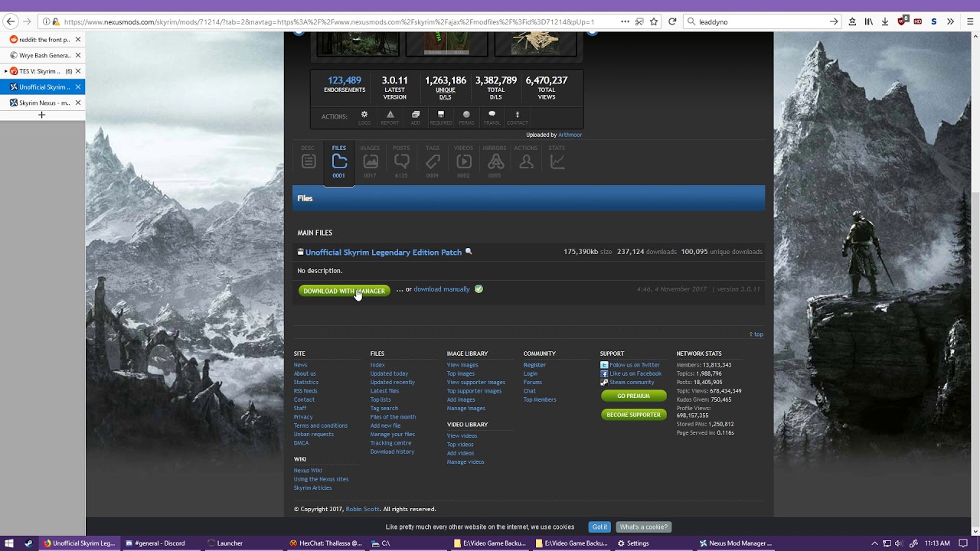Open the Videos tab

coord(463,161)
